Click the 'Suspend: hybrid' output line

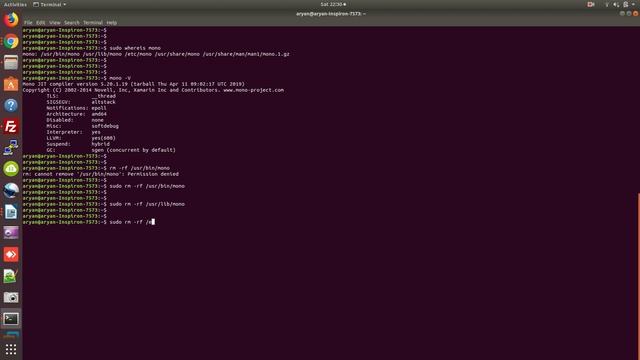point(78,144)
